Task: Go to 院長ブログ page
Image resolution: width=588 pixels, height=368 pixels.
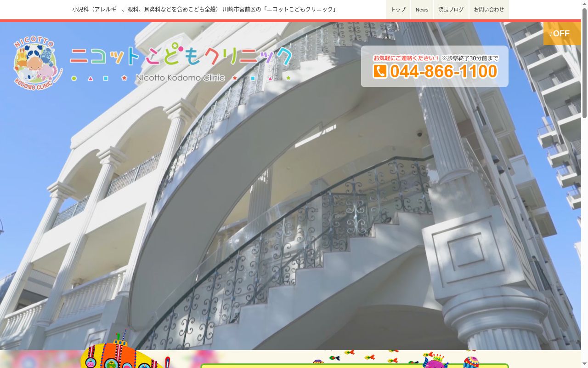Action: [x=451, y=10]
